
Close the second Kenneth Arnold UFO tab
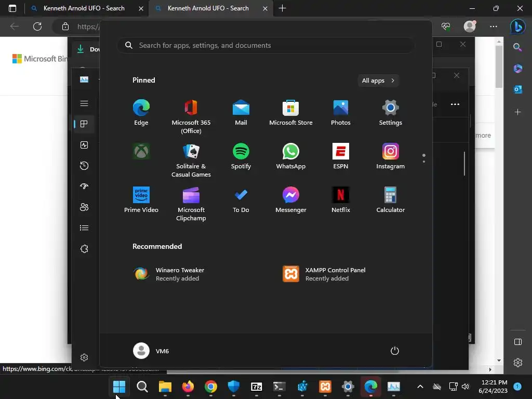[265, 8]
